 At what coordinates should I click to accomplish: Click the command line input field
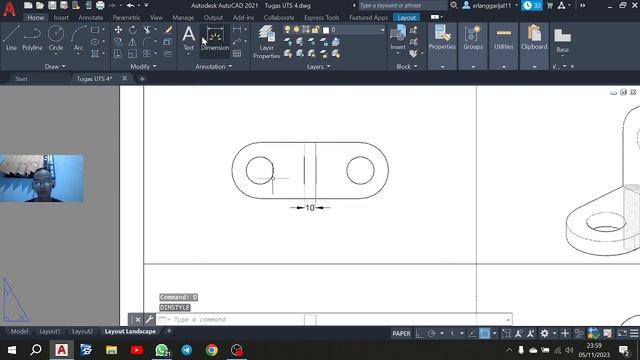[x=334, y=319]
